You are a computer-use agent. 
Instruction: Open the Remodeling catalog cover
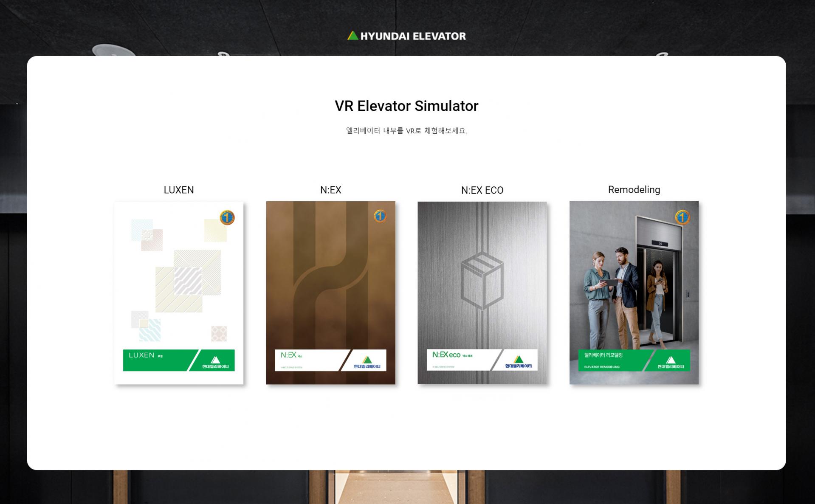[634, 293]
